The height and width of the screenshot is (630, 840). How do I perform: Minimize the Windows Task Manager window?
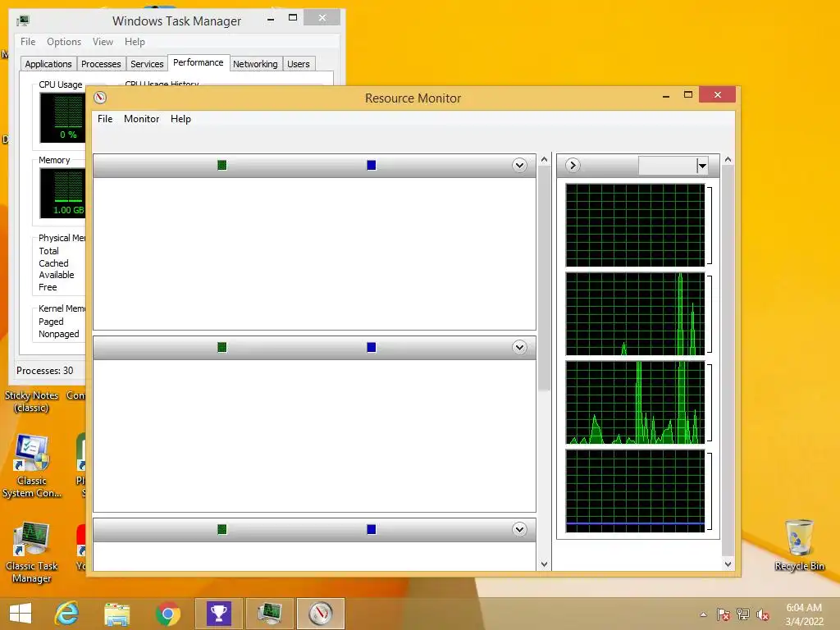pyautogui.click(x=271, y=18)
